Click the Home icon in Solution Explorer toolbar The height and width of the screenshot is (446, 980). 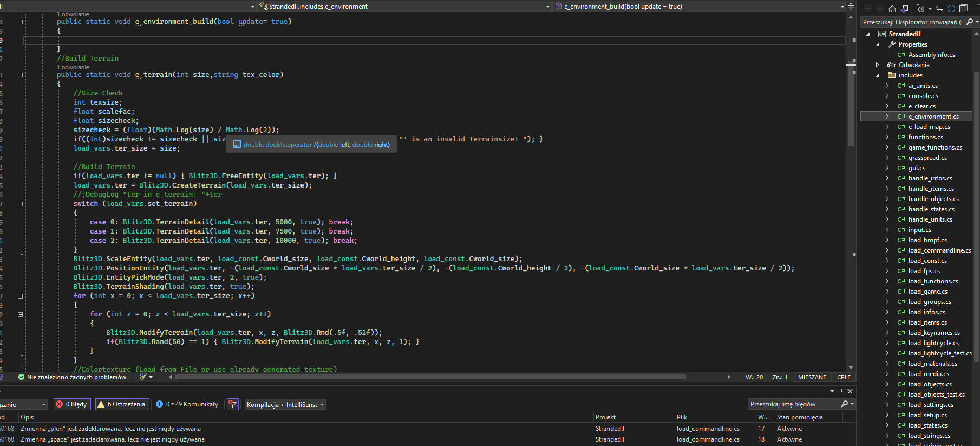pyautogui.click(x=892, y=9)
